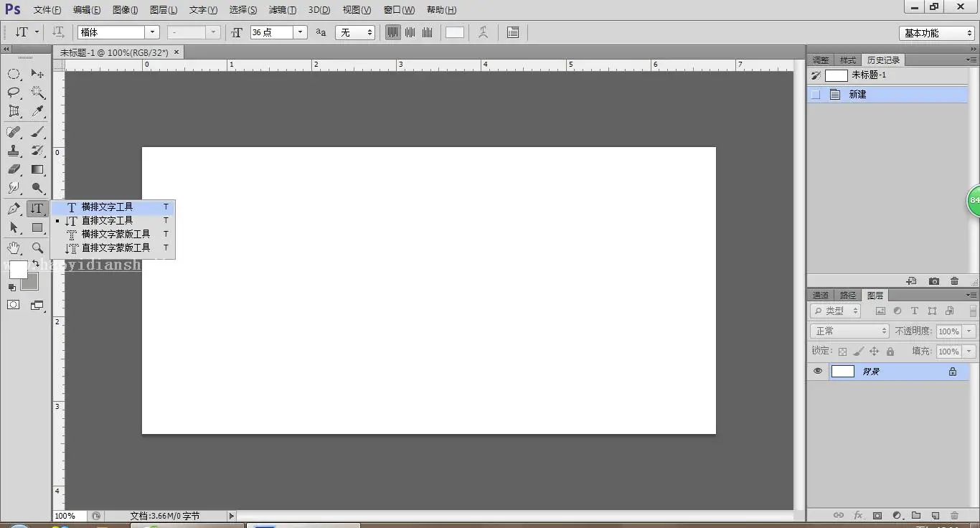The image size is (980, 528).
Task: Select the Hand tool
Action: click(x=14, y=248)
